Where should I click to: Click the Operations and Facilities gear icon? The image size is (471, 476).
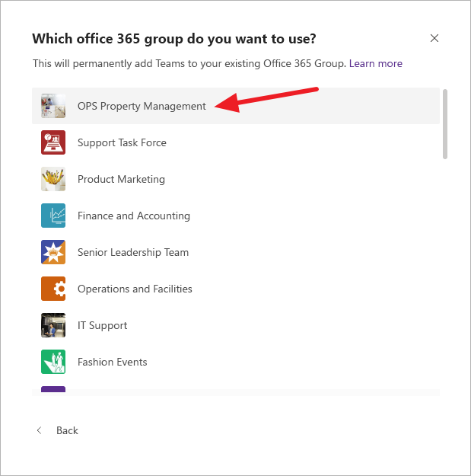click(x=53, y=289)
